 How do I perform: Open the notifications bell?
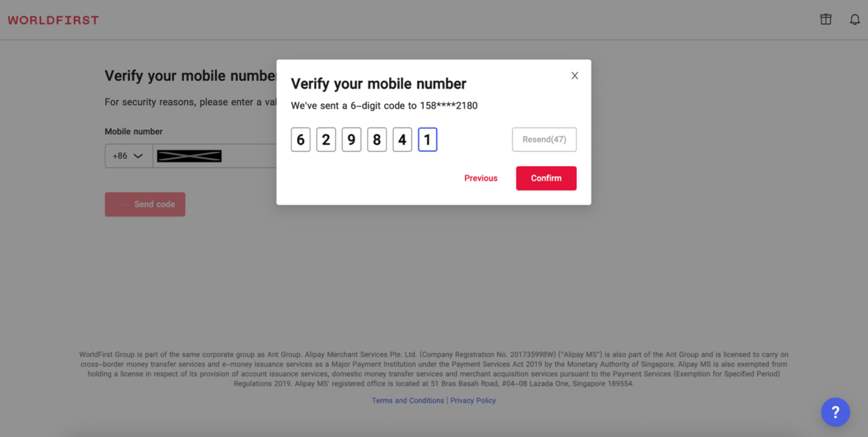coord(855,19)
